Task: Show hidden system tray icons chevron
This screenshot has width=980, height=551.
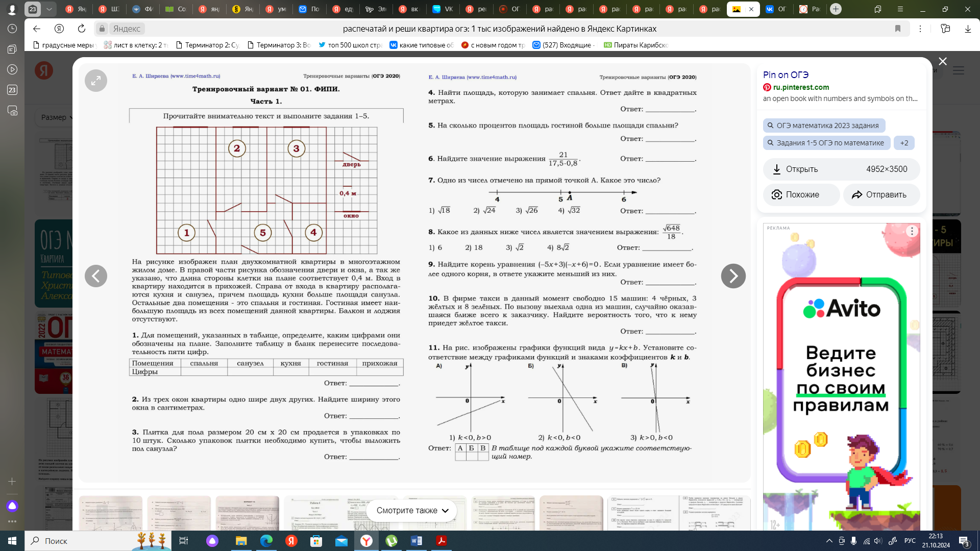Action: pyautogui.click(x=828, y=541)
